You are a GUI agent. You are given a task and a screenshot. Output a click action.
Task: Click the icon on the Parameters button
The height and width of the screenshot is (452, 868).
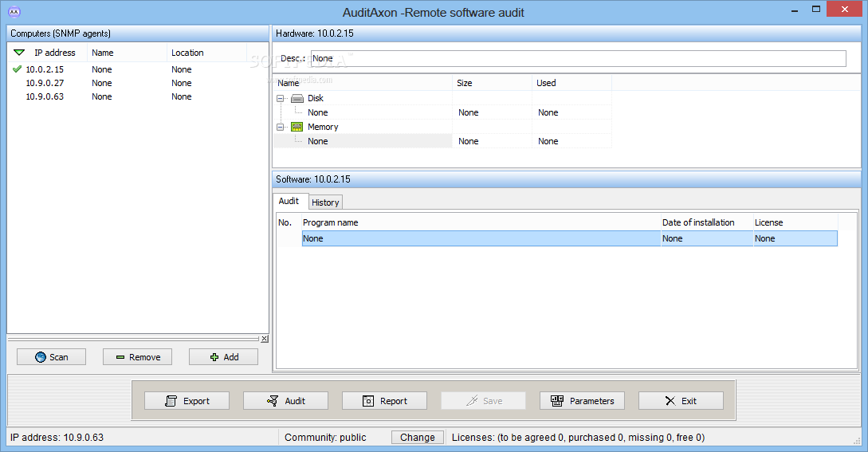point(557,401)
